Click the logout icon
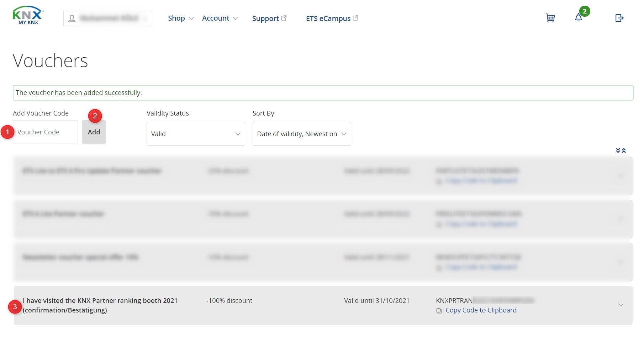 tap(619, 18)
